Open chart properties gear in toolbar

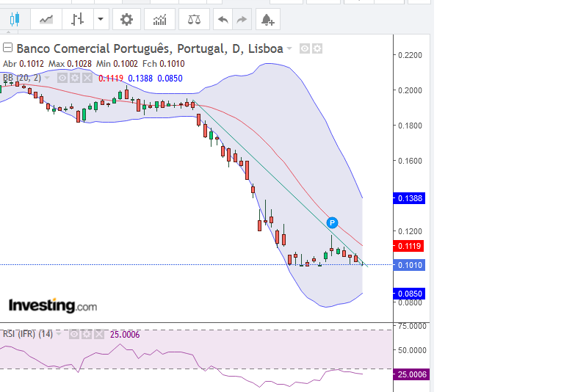click(126, 19)
